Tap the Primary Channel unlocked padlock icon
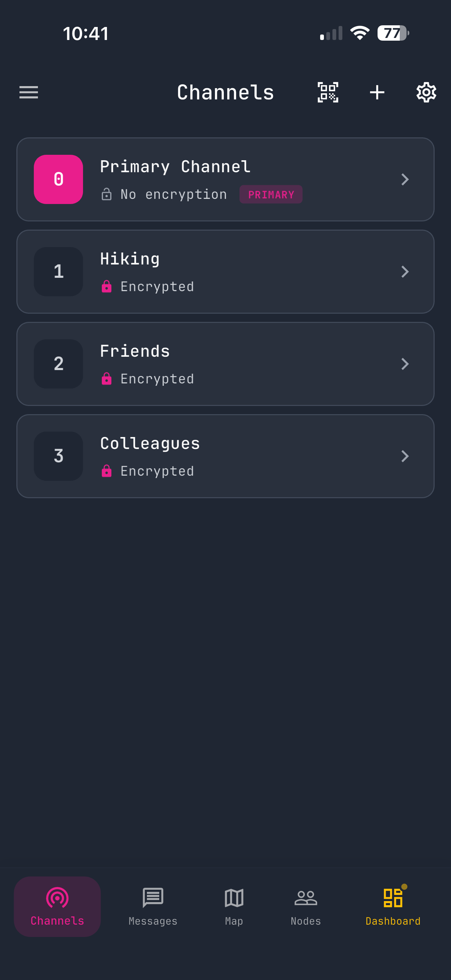The height and width of the screenshot is (980, 451). [x=107, y=194]
